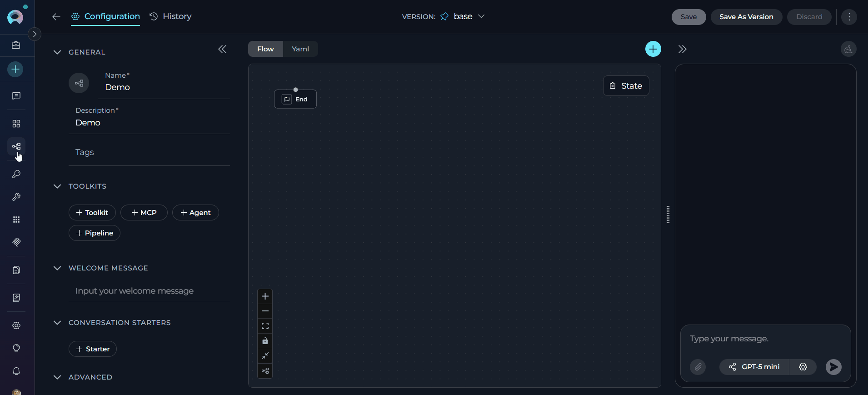Collapse the GENERAL section
This screenshot has height=395, width=868.
tap(57, 52)
